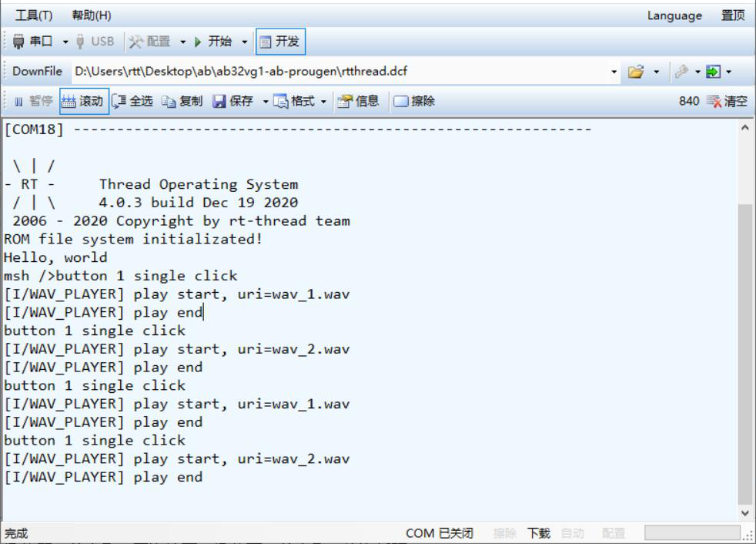Open file browser folder icon

[636, 72]
